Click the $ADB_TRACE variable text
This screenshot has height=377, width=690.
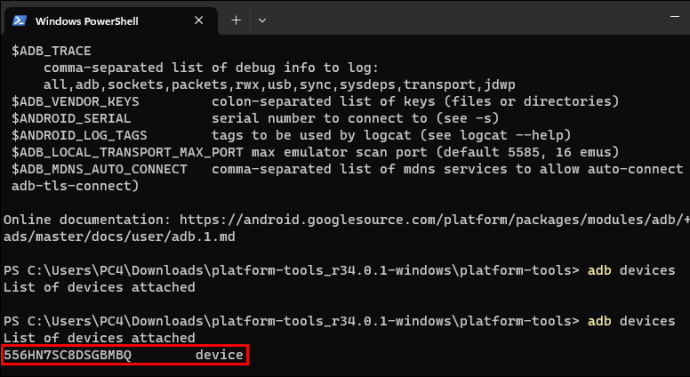[x=51, y=51]
